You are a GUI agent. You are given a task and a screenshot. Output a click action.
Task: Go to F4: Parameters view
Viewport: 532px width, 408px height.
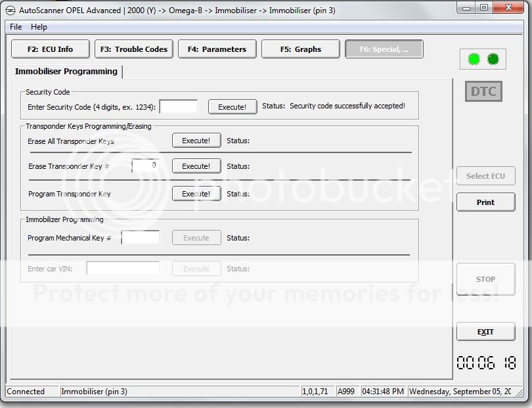click(217, 49)
